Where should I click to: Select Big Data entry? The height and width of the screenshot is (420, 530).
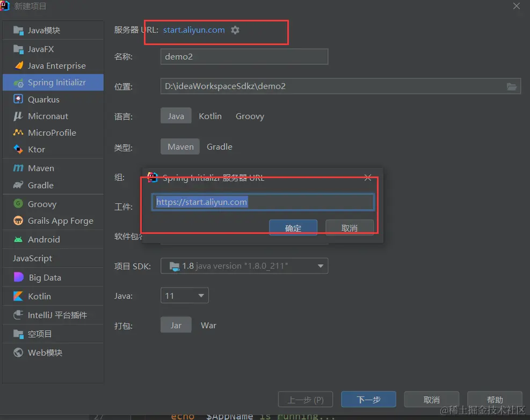point(53,277)
